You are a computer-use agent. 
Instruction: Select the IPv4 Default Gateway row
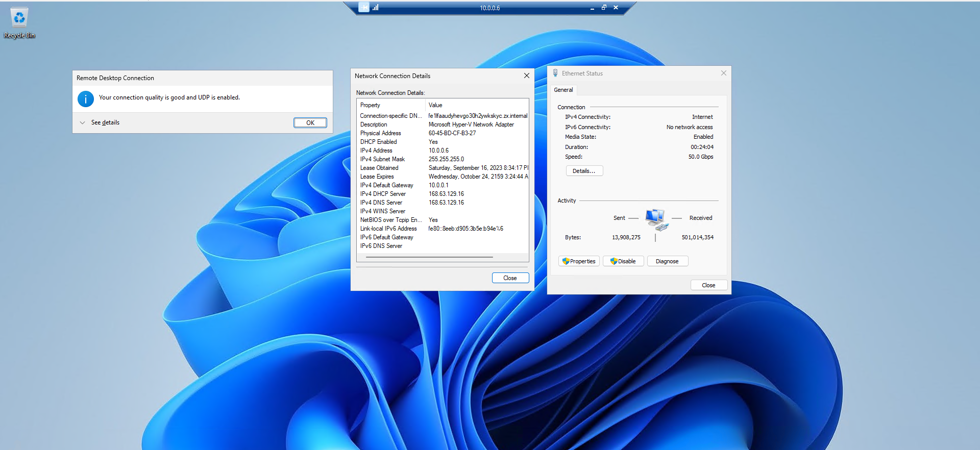coord(443,185)
